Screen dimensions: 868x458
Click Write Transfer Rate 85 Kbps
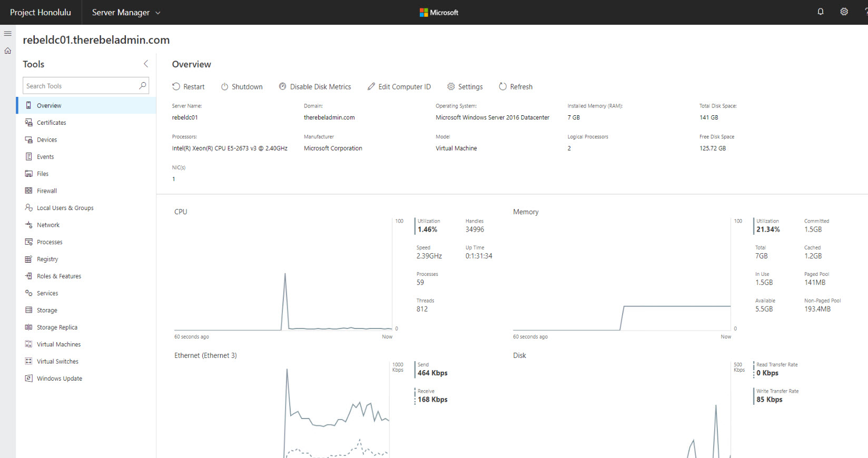tap(770, 400)
